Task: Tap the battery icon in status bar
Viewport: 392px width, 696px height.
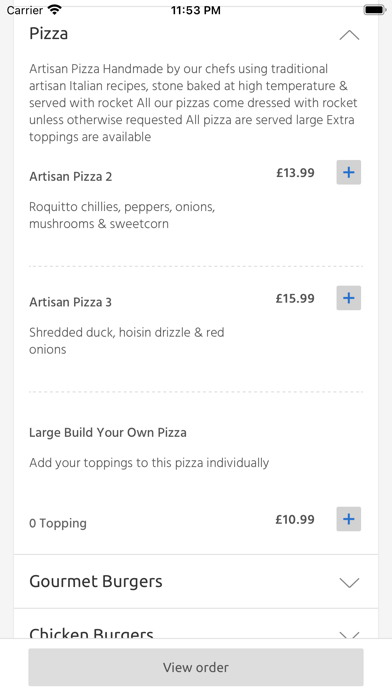Action: click(374, 10)
